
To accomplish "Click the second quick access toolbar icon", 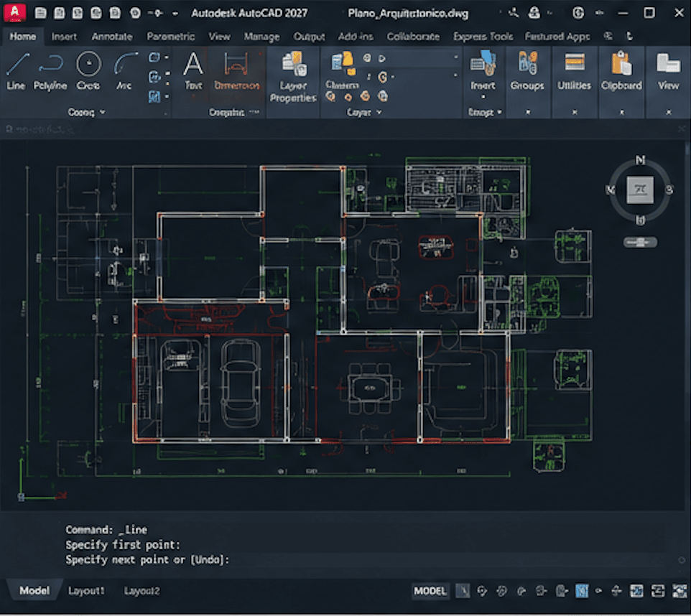I will 59,13.
